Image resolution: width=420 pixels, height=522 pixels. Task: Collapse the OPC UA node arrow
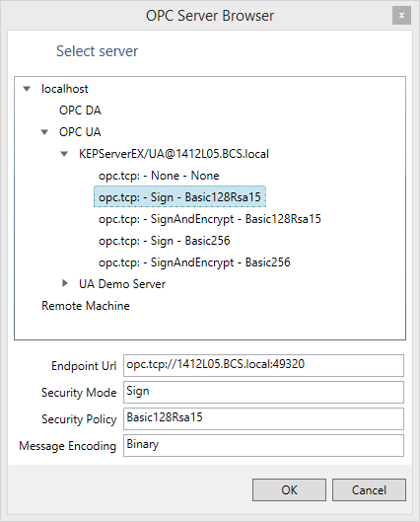point(44,132)
